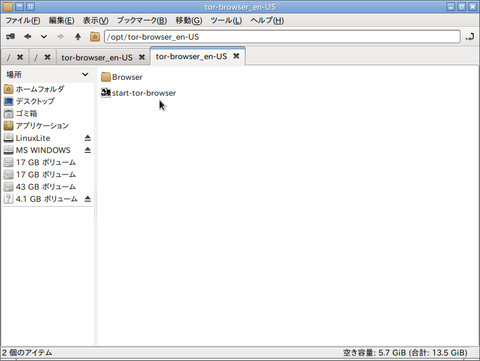Open a new tab with toolbar icon
The height and width of the screenshot is (361, 480).
(10, 36)
